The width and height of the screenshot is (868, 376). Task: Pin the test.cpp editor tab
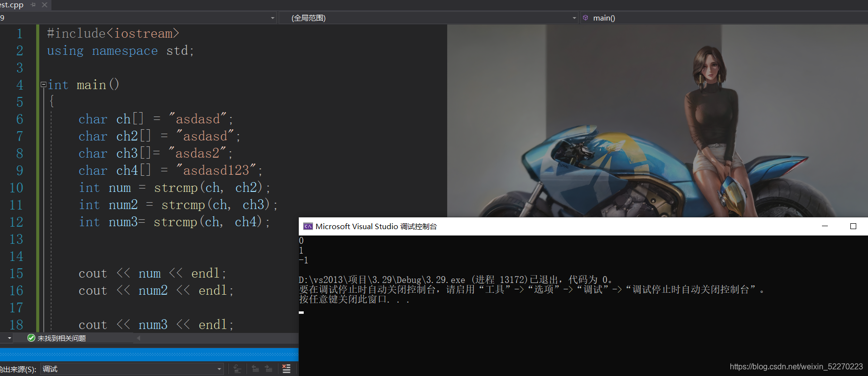pos(33,4)
